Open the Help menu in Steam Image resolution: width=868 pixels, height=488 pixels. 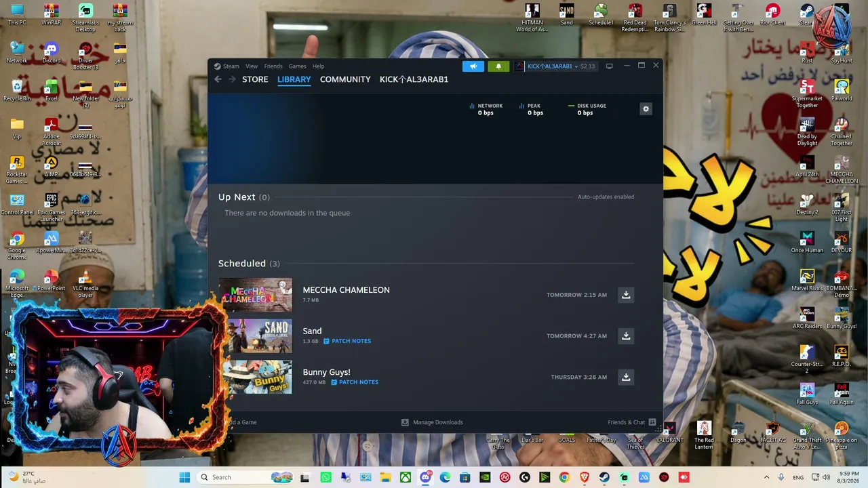coord(319,66)
